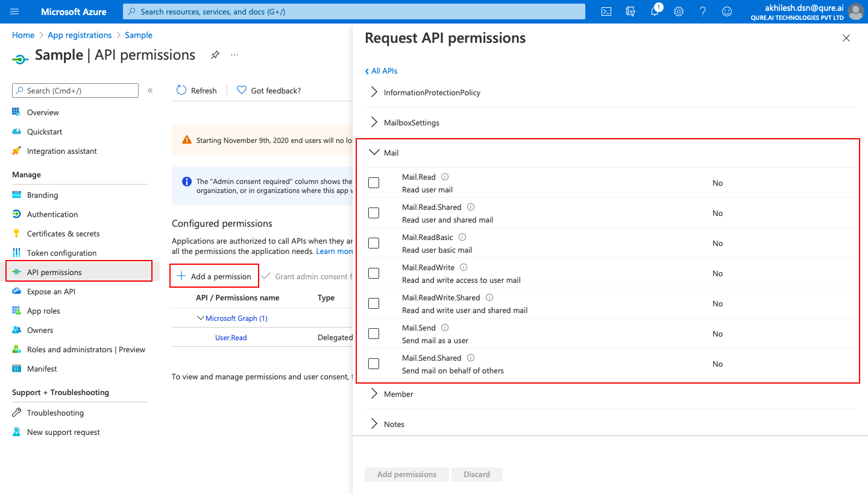Go to App registrations breadcrumb
The width and height of the screenshot is (868, 494).
tap(80, 35)
